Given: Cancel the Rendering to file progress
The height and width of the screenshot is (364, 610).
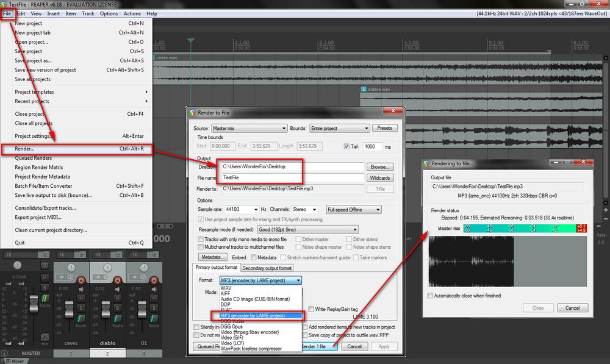Looking at the screenshot, I should pyautogui.click(x=572, y=308).
